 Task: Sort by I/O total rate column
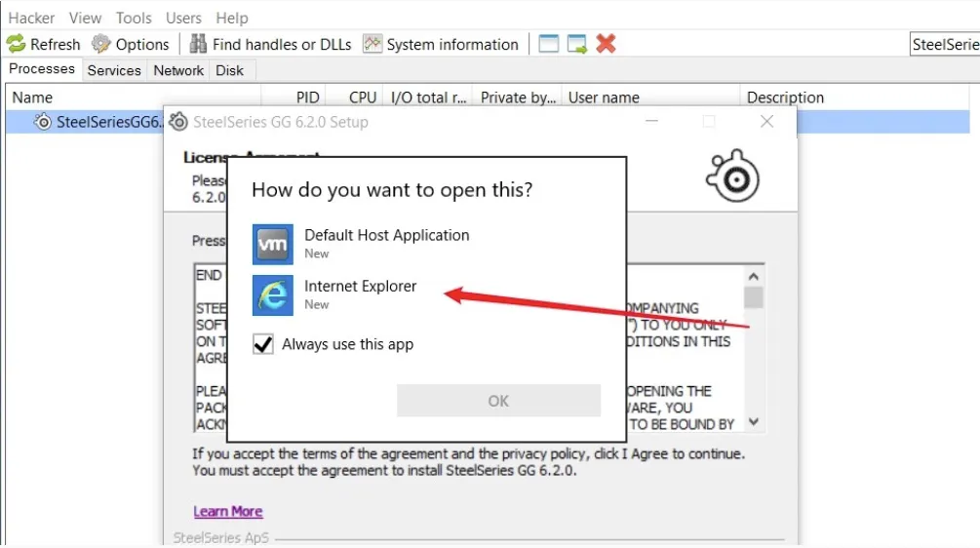[x=427, y=98]
